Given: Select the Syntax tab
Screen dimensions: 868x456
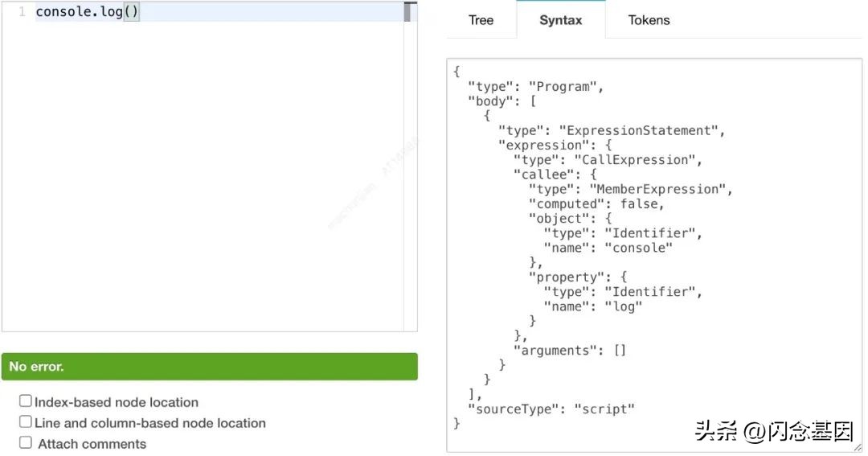Looking at the screenshot, I should click(x=560, y=20).
